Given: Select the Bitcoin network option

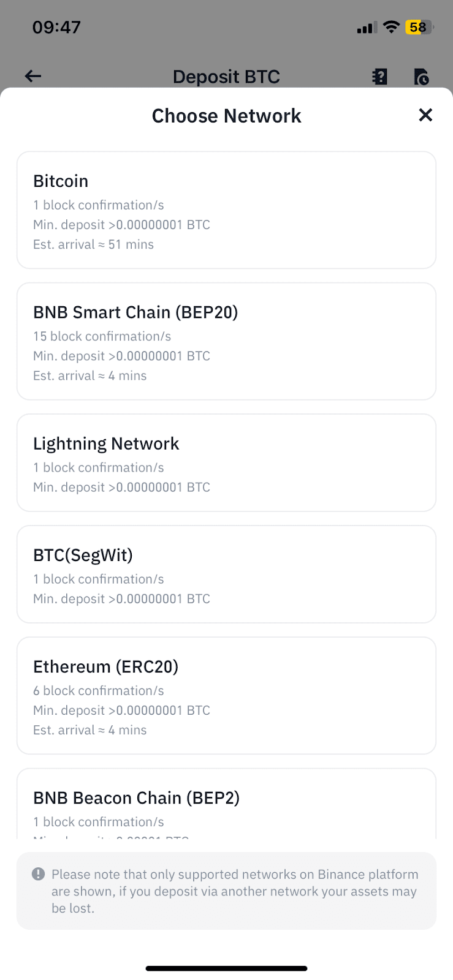Looking at the screenshot, I should pos(226,210).
